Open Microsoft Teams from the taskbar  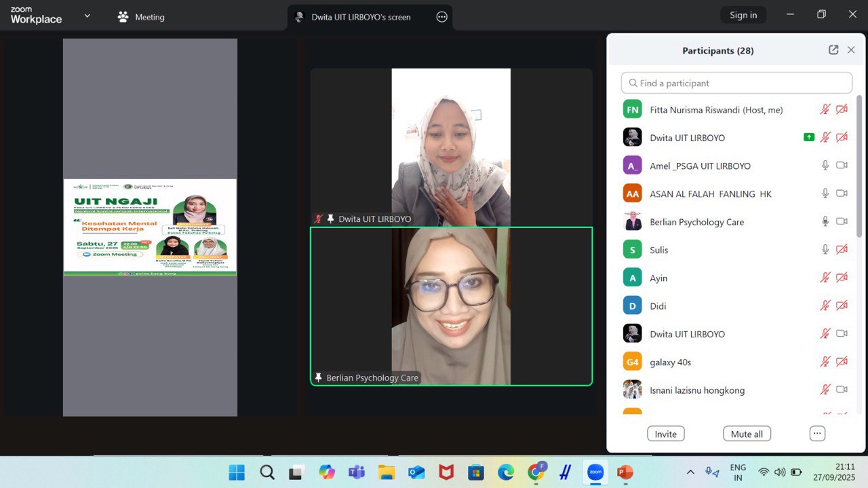click(x=357, y=472)
